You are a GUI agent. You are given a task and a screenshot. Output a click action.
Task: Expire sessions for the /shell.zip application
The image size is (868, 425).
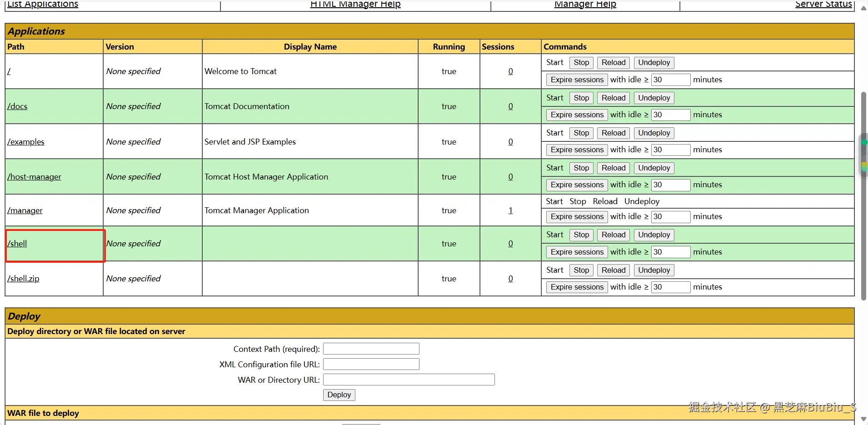[x=577, y=287]
